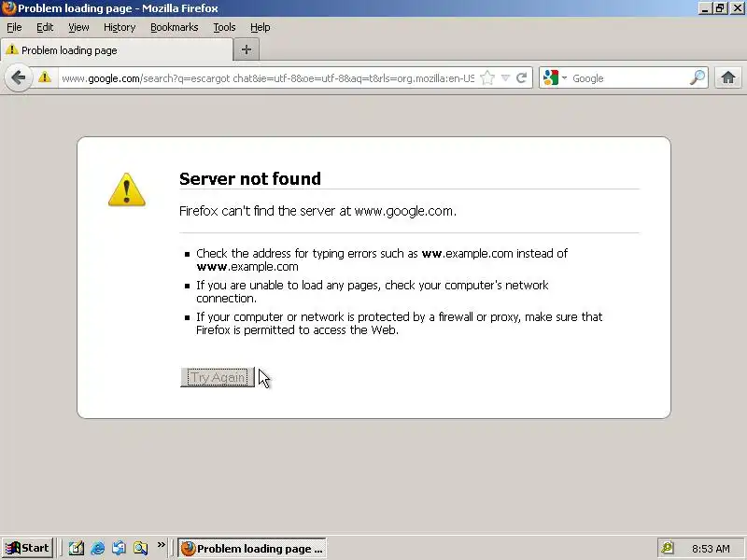Click the 8:53 AM clock
Screen dimensions: 747x560
[711, 549]
